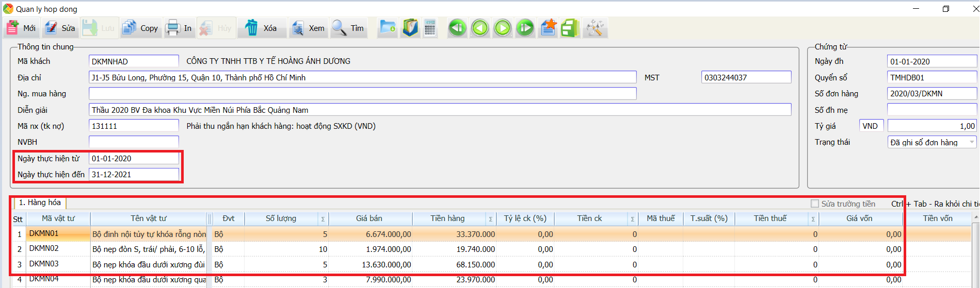The width and height of the screenshot is (980, 288).
Task: Click the Xóa trash can button
Action: click(261, 28)
